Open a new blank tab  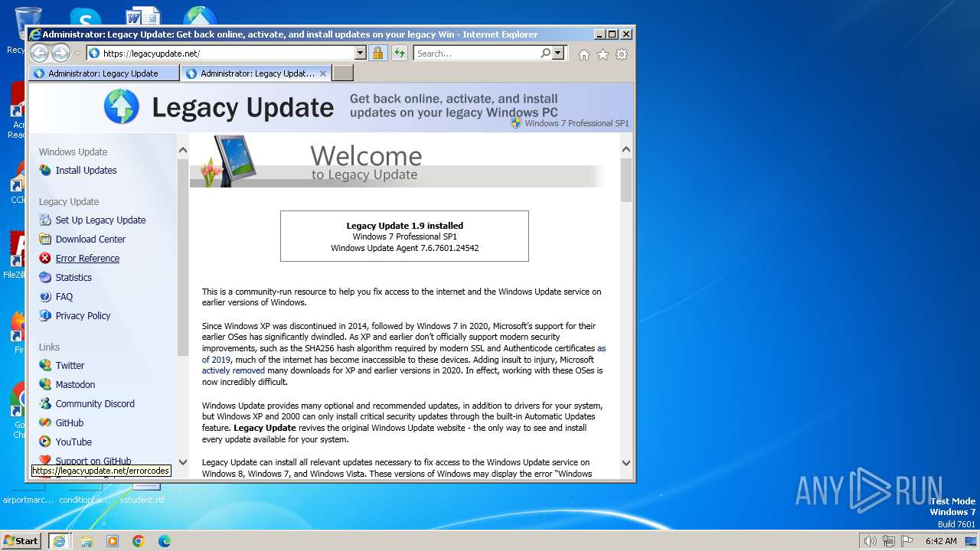pyautogui.click(x=343, y=73)
